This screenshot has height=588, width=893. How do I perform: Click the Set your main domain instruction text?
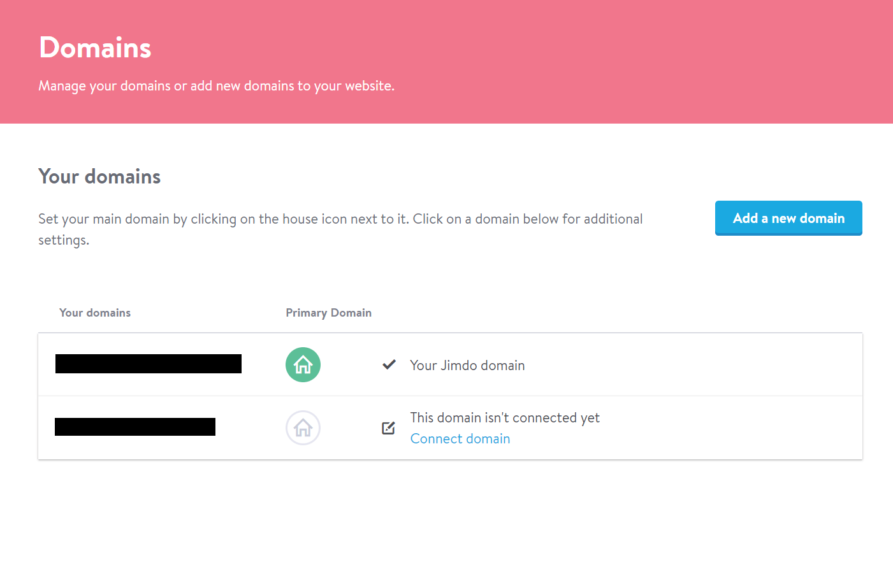(x=340, y=219)
